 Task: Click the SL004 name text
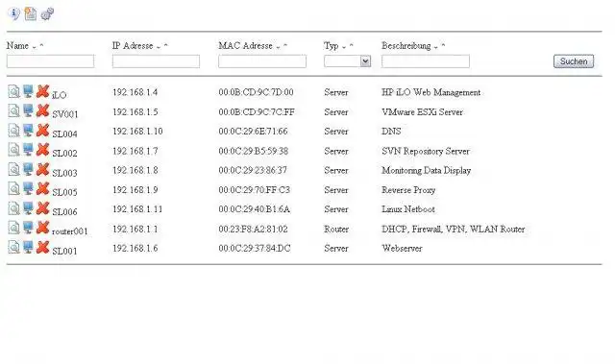click(x=64, y=134)
